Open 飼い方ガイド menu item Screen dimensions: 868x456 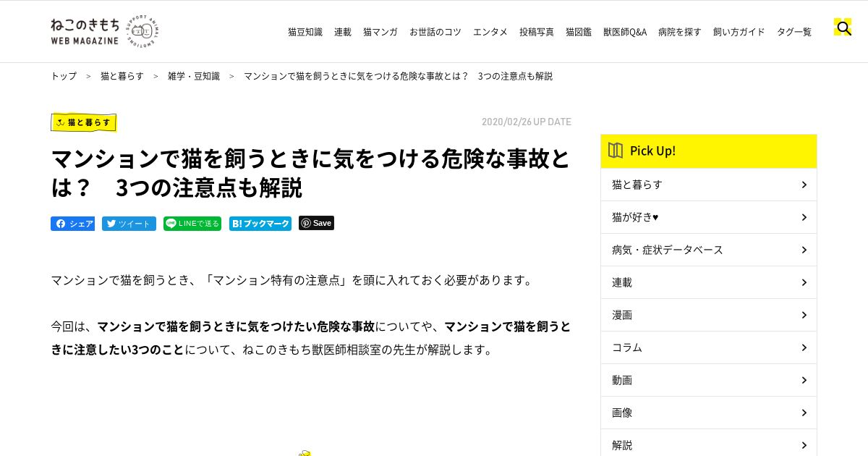click(739, 32)
